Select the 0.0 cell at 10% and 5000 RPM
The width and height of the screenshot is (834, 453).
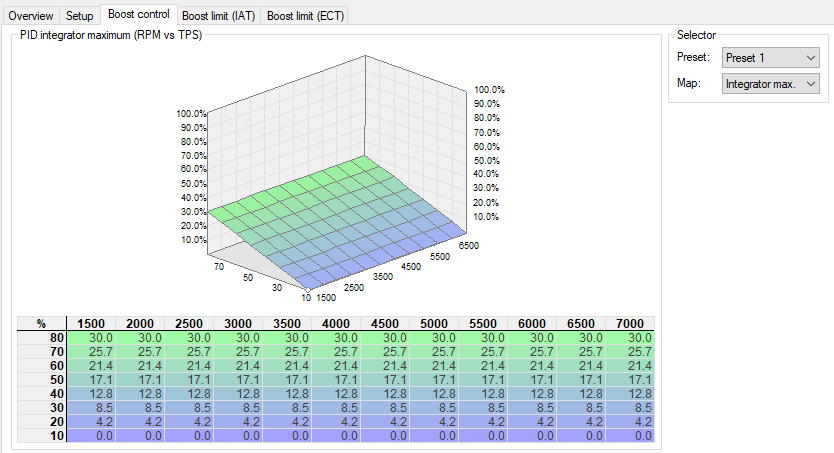(x=433, y=435)
